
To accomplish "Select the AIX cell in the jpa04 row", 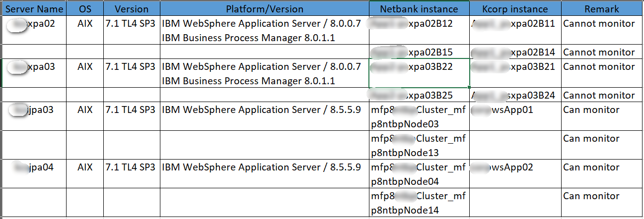I will [85, 174].
